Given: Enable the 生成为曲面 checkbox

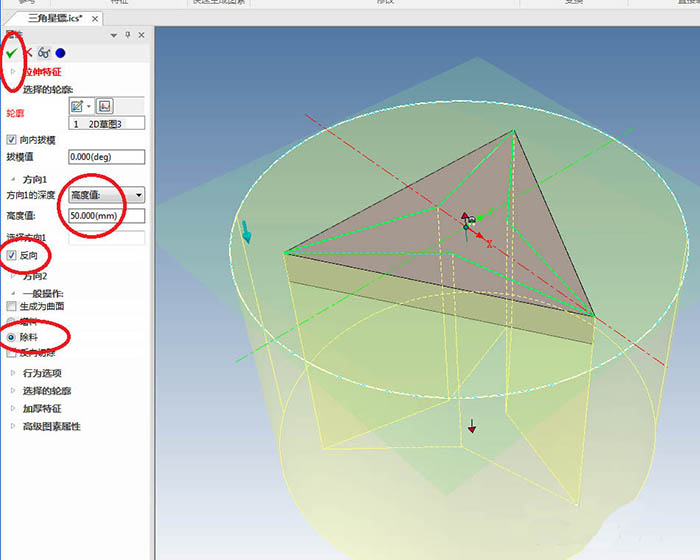Looking at the screenshot, I should point(12,306).
